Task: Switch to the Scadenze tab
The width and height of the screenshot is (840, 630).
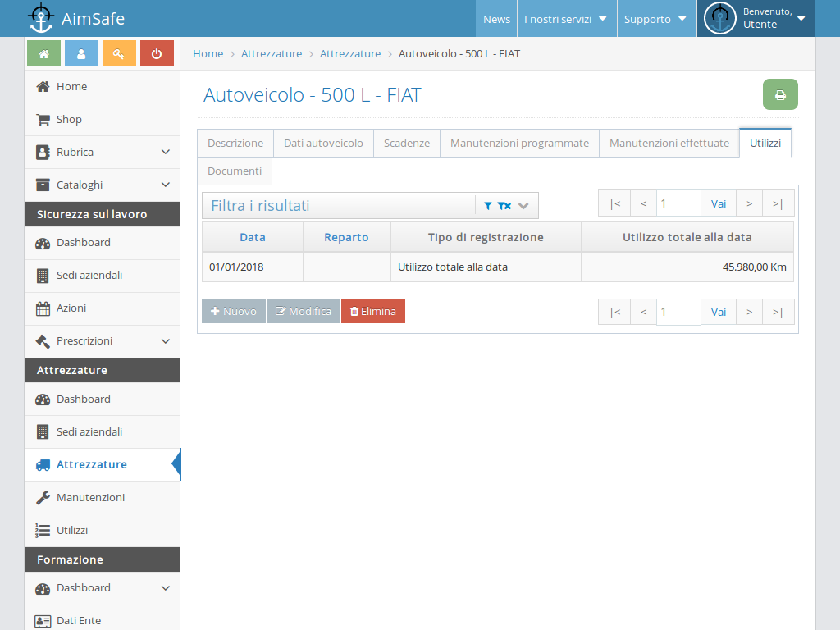Action: coord(407,143)
